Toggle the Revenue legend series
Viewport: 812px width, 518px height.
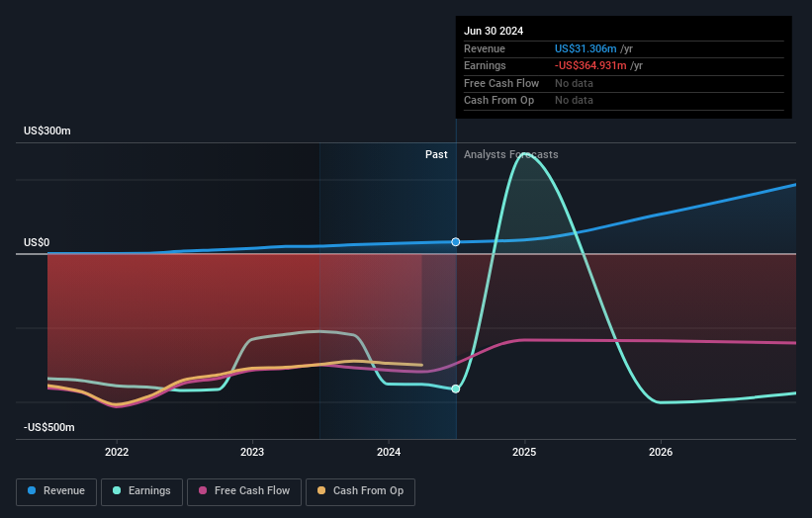pyautogui.click(x=56, y=491)
